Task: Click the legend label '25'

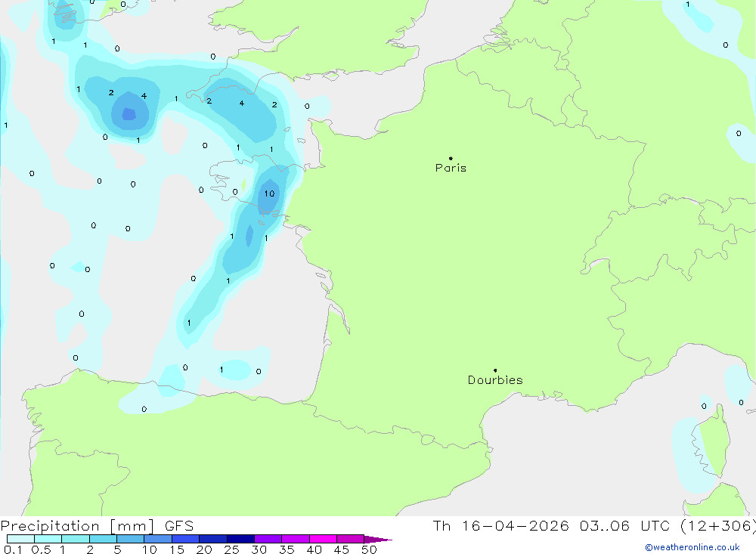Action: click(231, 549)
